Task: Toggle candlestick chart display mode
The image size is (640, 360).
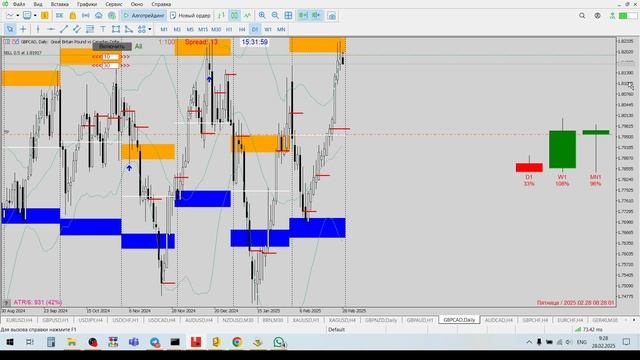Action: point(234,16)
